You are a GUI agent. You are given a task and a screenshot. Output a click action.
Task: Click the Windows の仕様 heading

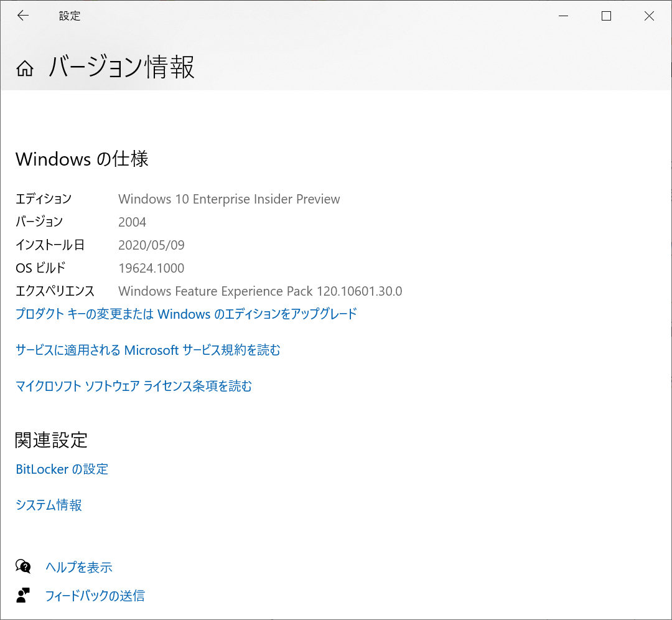[x=82, y=159]
